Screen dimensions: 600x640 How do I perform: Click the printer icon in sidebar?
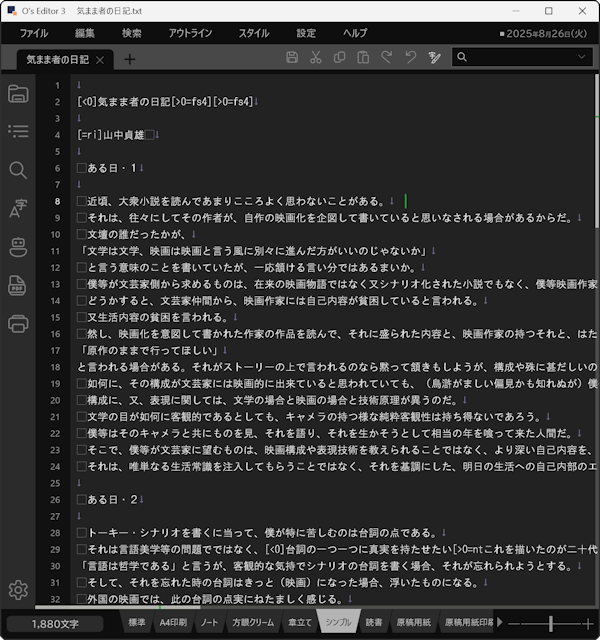18,323
